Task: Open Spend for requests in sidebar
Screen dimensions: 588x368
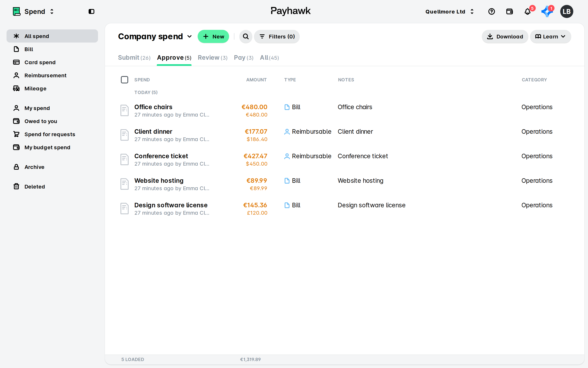Action: click(52, 134)
